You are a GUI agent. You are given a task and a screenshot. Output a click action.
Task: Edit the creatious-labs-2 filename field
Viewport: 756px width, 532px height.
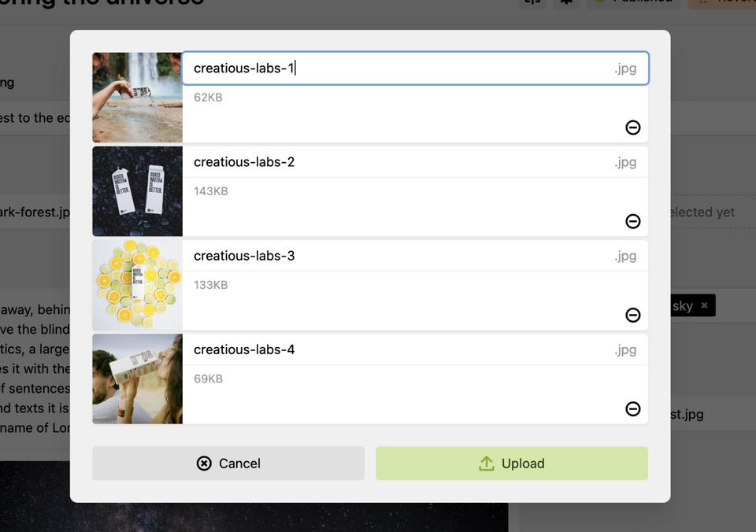(x=415, y=162)
